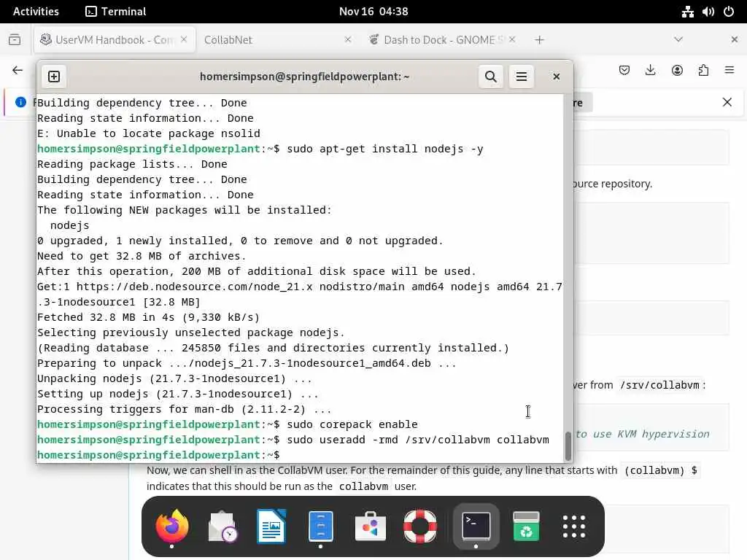Open a new browser tab
This screenshot has height=560, width=747.
pos(539,40)
